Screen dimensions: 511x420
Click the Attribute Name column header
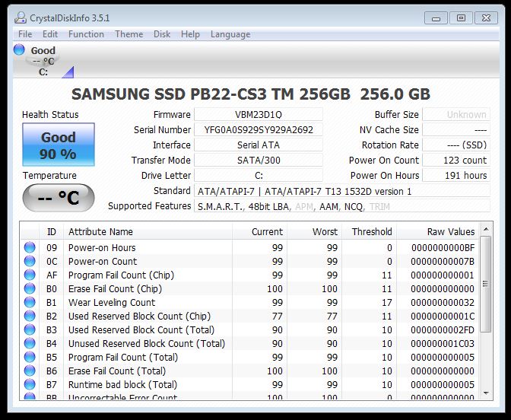(x=148, y=232)
